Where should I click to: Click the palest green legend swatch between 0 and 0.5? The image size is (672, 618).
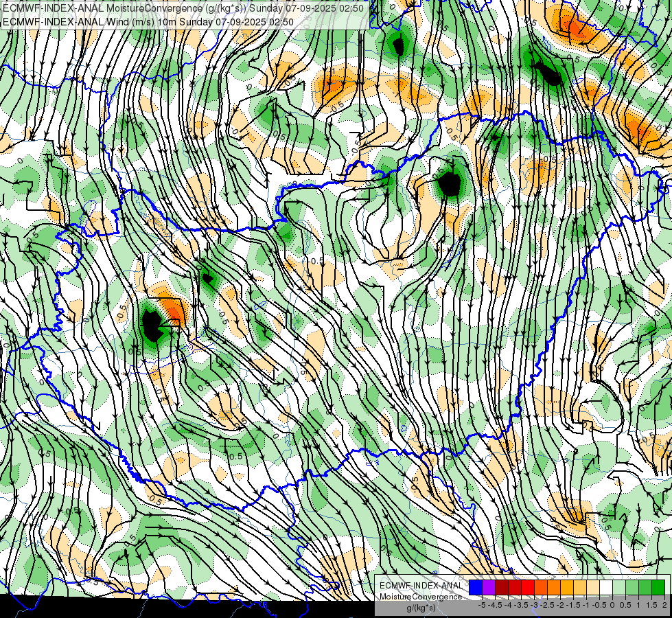click(x=619, y=588)
